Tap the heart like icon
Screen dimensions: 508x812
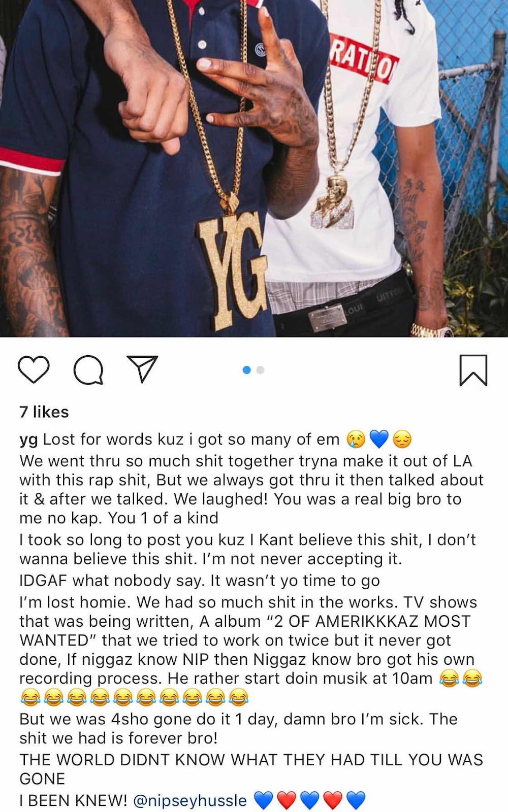(x=34, y=369)
